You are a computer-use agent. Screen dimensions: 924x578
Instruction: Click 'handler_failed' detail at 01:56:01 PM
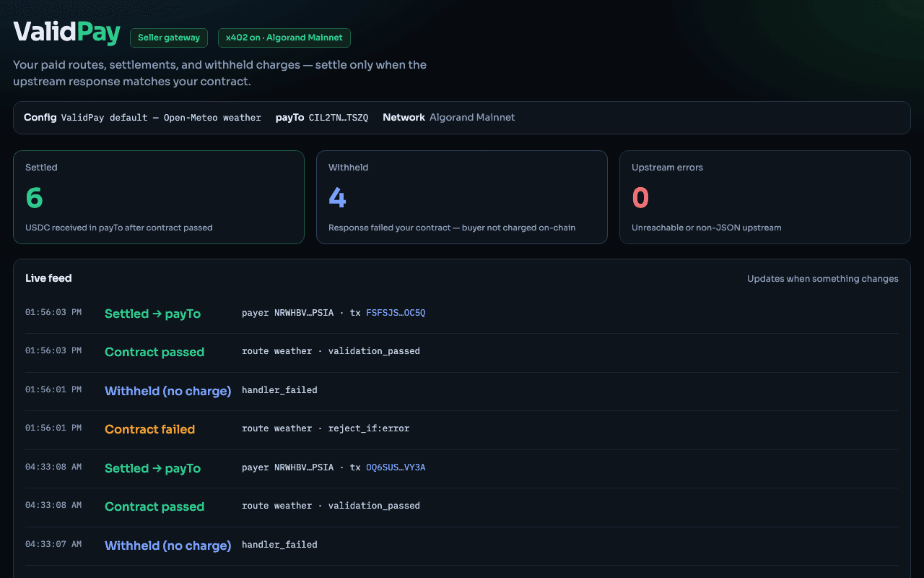coord(279,390)
